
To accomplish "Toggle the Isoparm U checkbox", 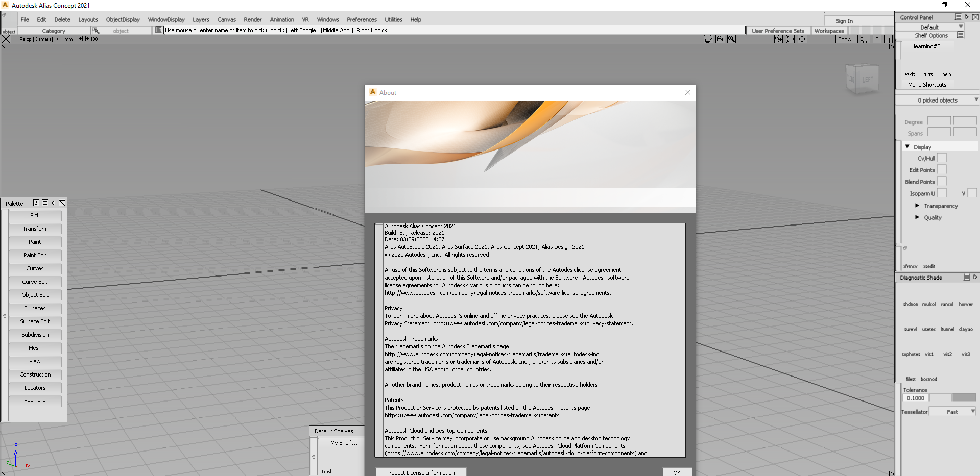I will click(x=942, y=193).
